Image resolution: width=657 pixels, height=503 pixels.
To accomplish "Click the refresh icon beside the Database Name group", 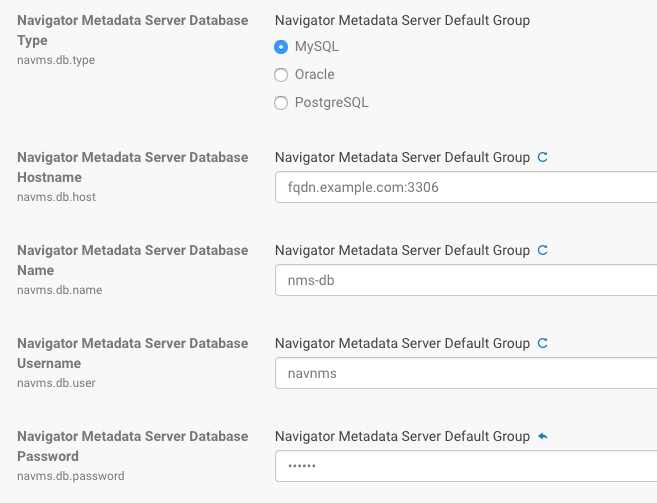I will 543,250.
